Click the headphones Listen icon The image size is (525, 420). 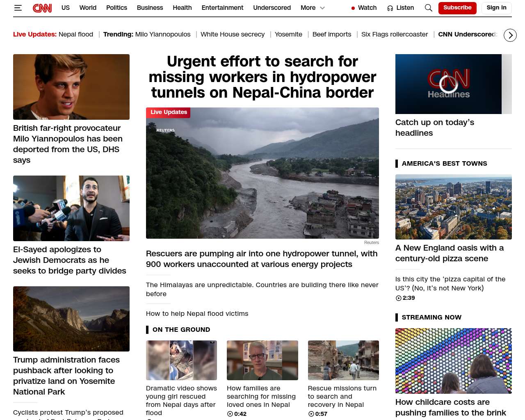(390, 8)
